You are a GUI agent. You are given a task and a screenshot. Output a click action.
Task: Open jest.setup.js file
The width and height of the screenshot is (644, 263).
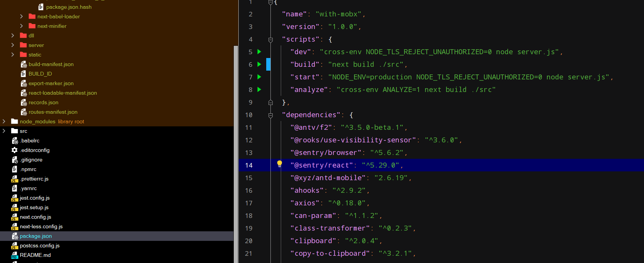34,207
